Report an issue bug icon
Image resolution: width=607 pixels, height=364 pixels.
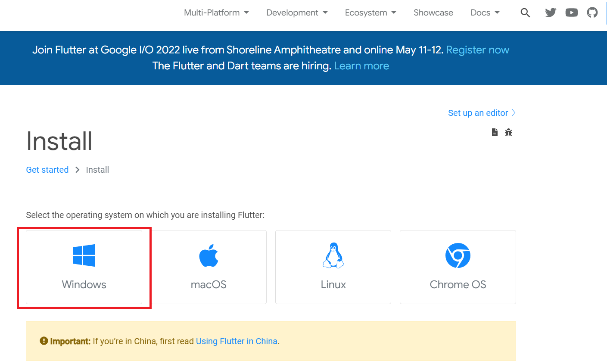click(x=508, y=132)
